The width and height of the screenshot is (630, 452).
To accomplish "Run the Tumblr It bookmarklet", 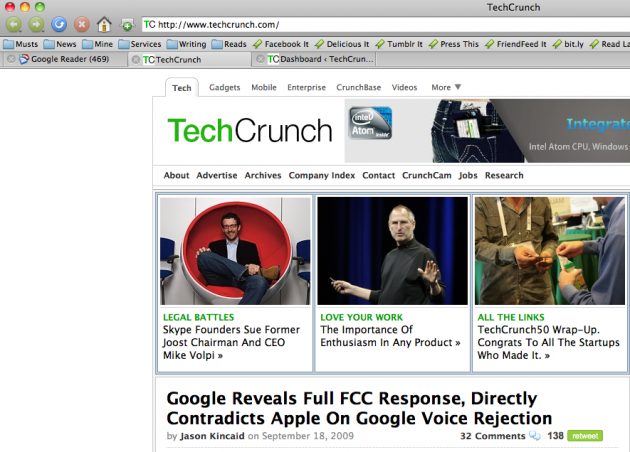I will tap(399, 44).
